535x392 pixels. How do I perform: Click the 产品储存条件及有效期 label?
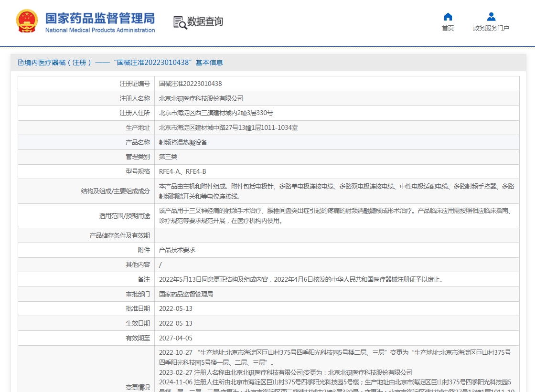coord(120,235)
